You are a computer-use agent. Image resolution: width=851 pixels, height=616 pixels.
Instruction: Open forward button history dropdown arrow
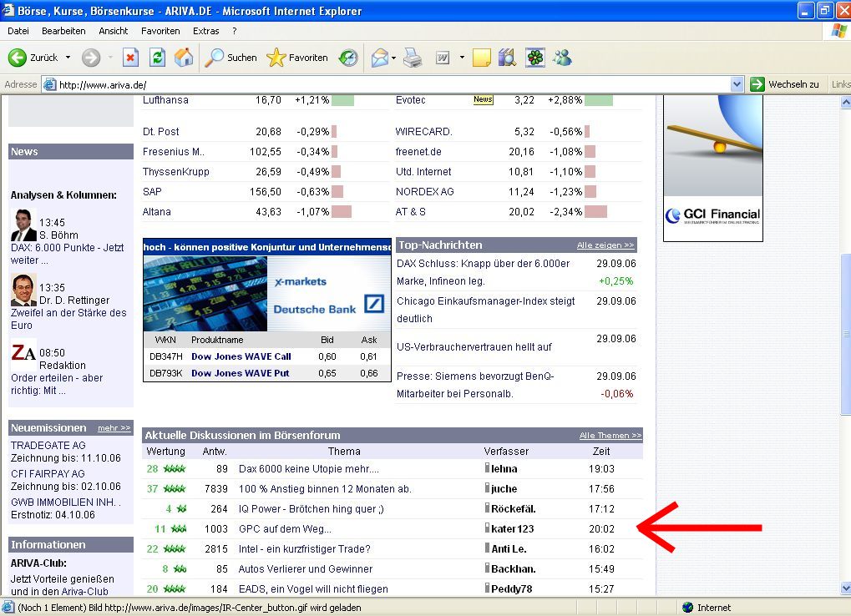click(x=110, y=58)
